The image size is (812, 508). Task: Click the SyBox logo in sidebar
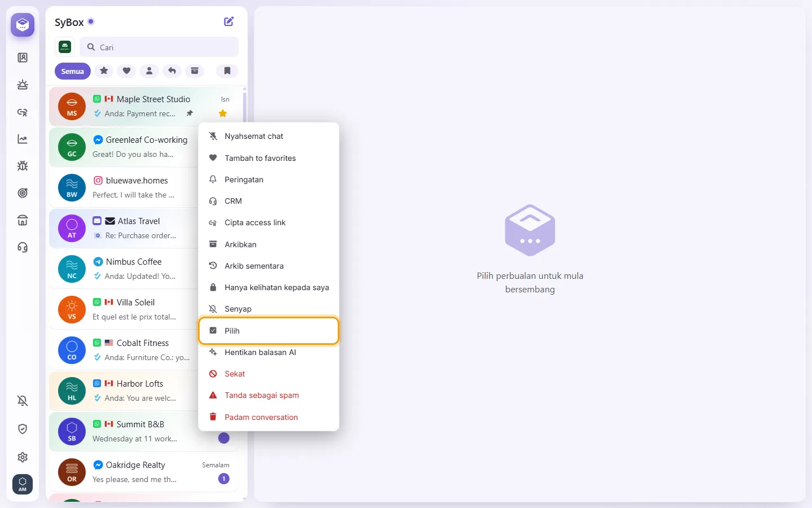23,25
